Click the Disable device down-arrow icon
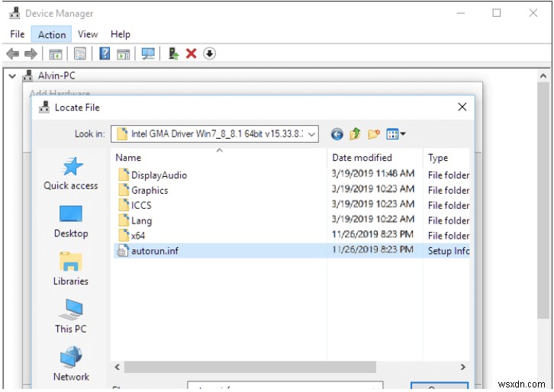 tap(210, 53)
